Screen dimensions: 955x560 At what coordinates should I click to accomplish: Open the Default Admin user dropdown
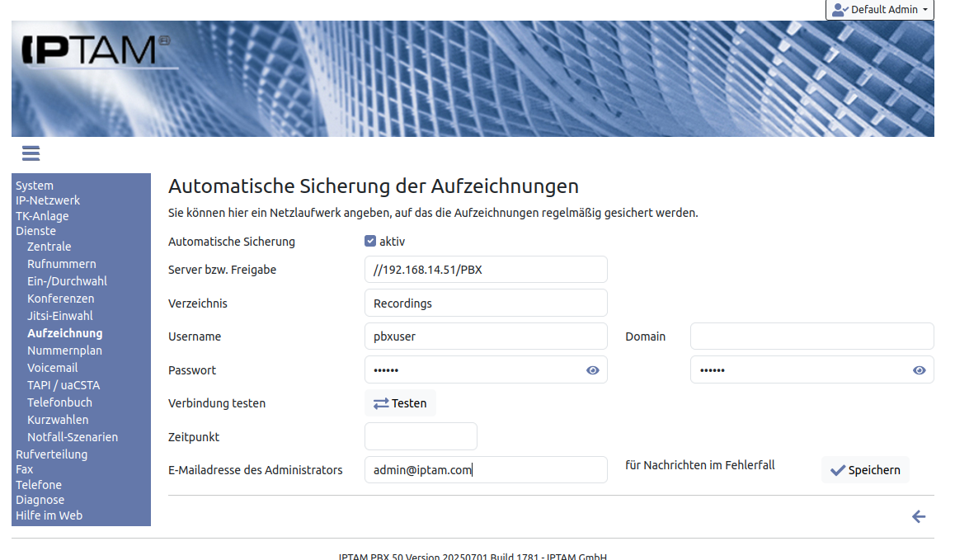[x=879, y=10]
